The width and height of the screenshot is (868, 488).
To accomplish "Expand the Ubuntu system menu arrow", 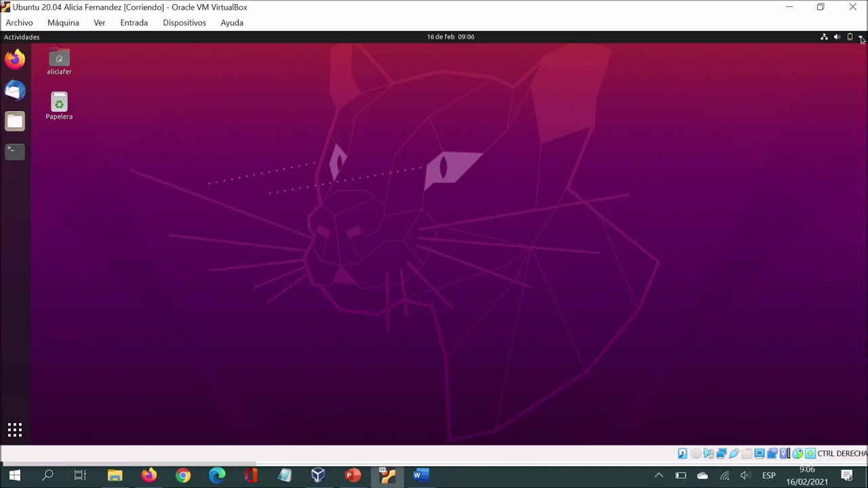I will point(861,37).
